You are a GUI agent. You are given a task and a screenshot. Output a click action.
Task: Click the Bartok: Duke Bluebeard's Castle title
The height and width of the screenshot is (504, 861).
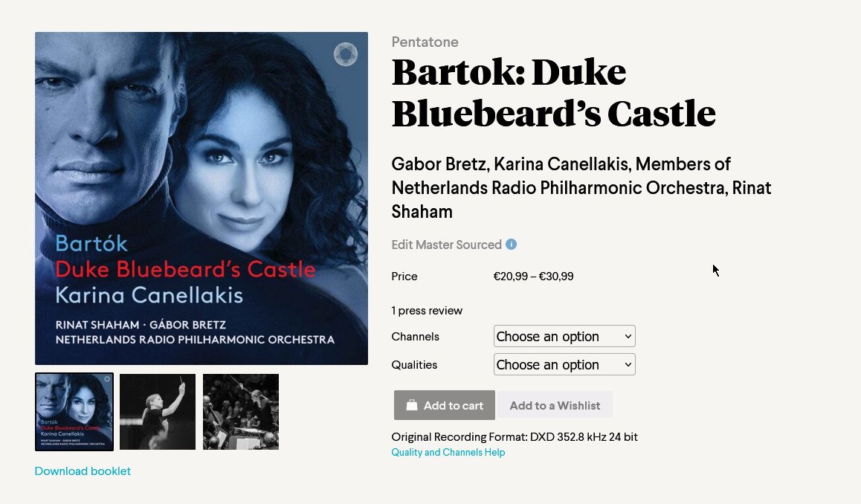[553, 93]
